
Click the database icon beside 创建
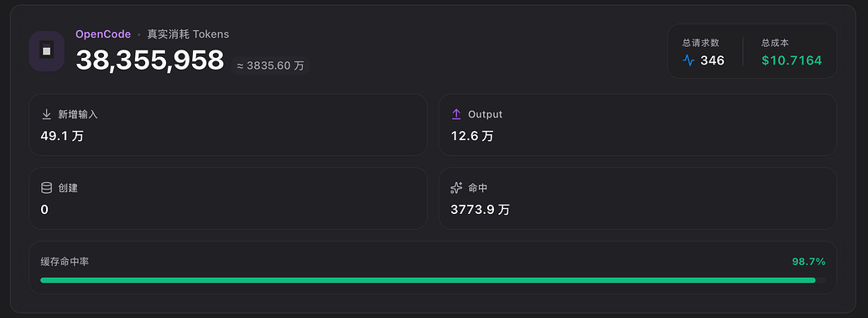46,188
